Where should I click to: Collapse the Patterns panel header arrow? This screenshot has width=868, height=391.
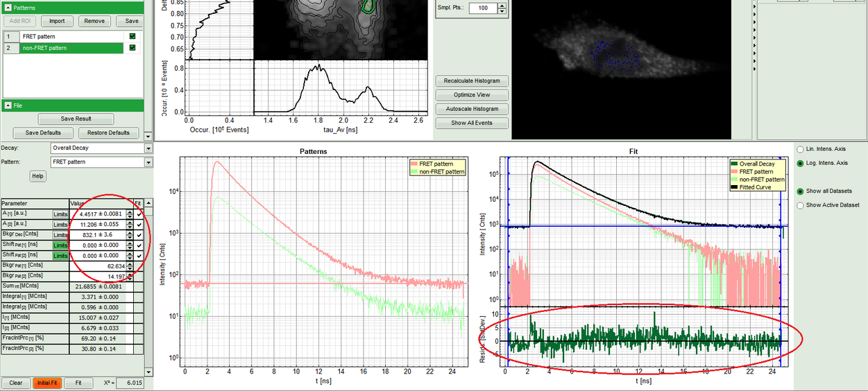[8, 8]
